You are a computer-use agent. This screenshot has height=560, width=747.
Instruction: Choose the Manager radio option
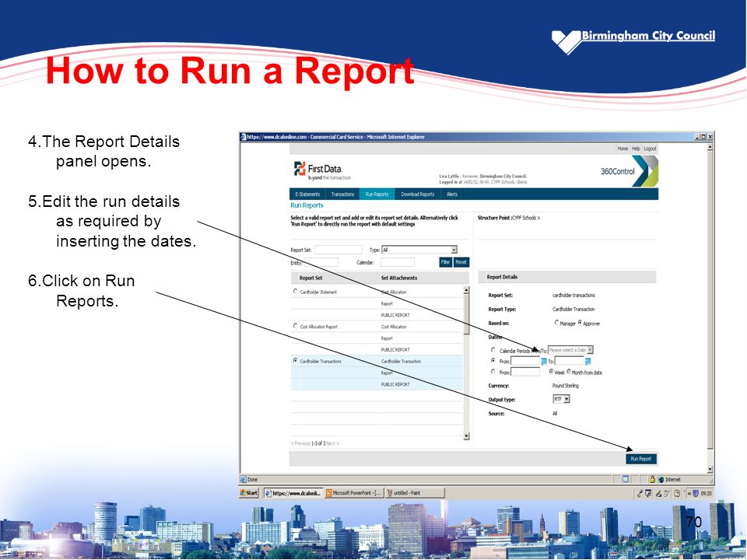pos(556,322)
